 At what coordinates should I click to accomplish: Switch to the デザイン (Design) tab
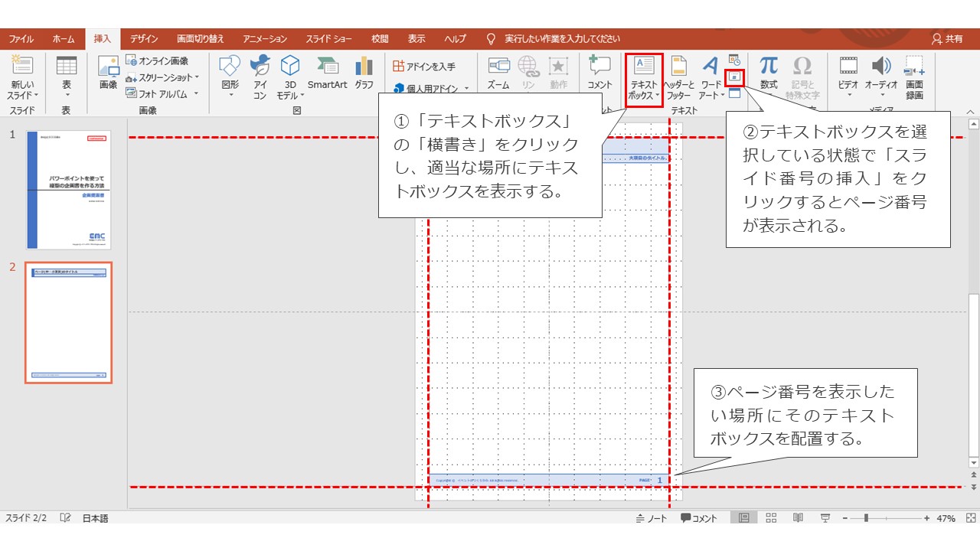tap(144, 39)
